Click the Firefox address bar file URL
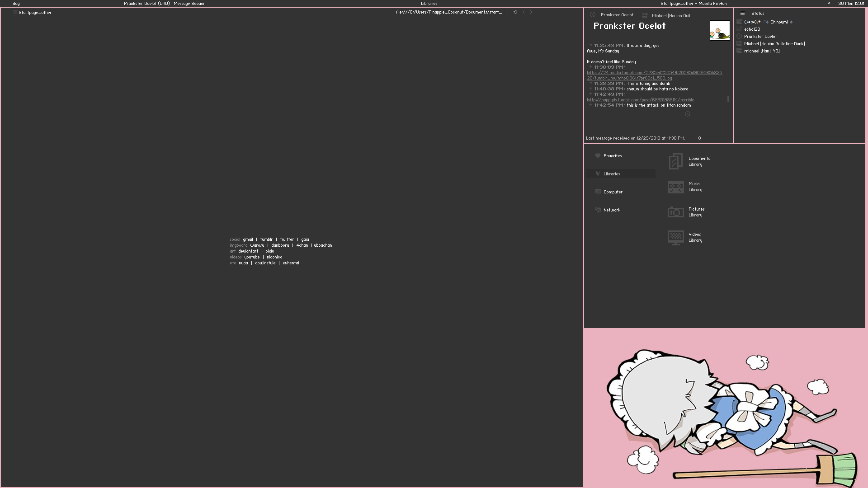The width and height of the screenshot is (868, 488). pos(448,12)
